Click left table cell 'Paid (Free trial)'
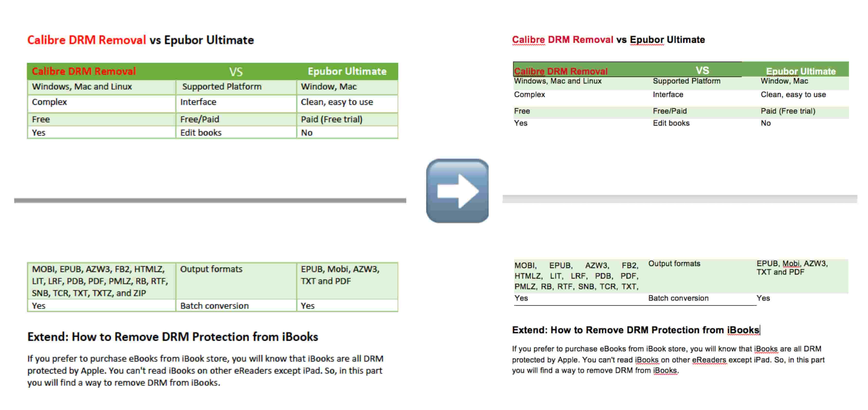 tap(332, 119)
